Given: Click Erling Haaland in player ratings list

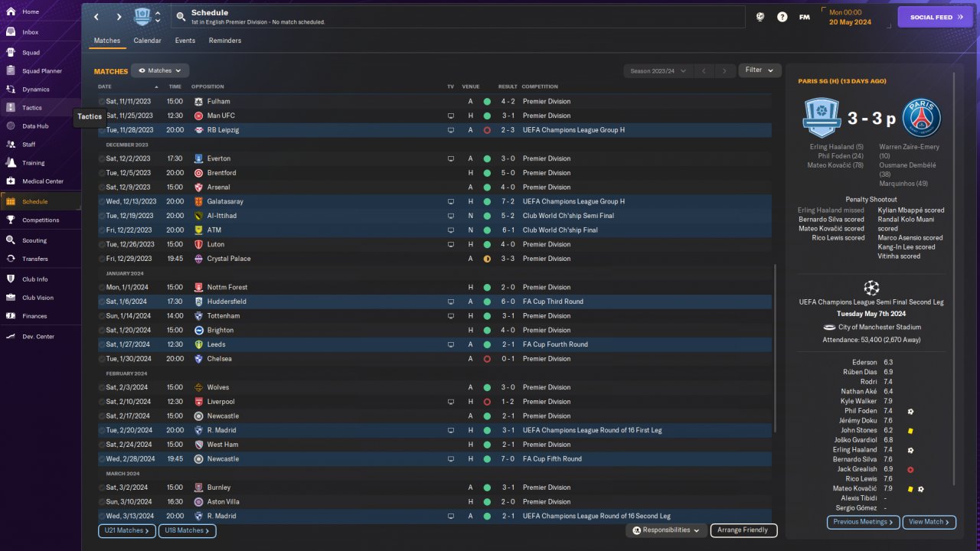Looking at the screenshot, I should (x=856, y=450).
